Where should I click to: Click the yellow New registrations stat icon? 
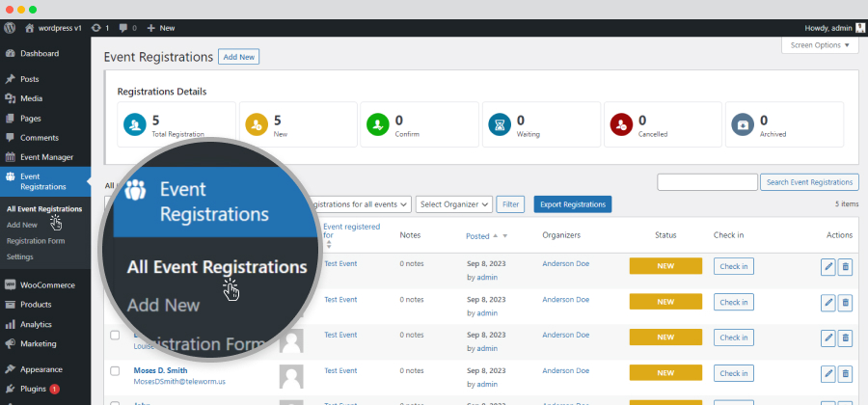(257, 124)
